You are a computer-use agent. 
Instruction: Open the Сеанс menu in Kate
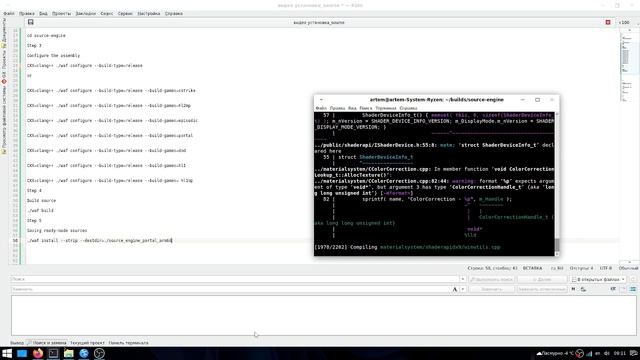click(107, 13)
